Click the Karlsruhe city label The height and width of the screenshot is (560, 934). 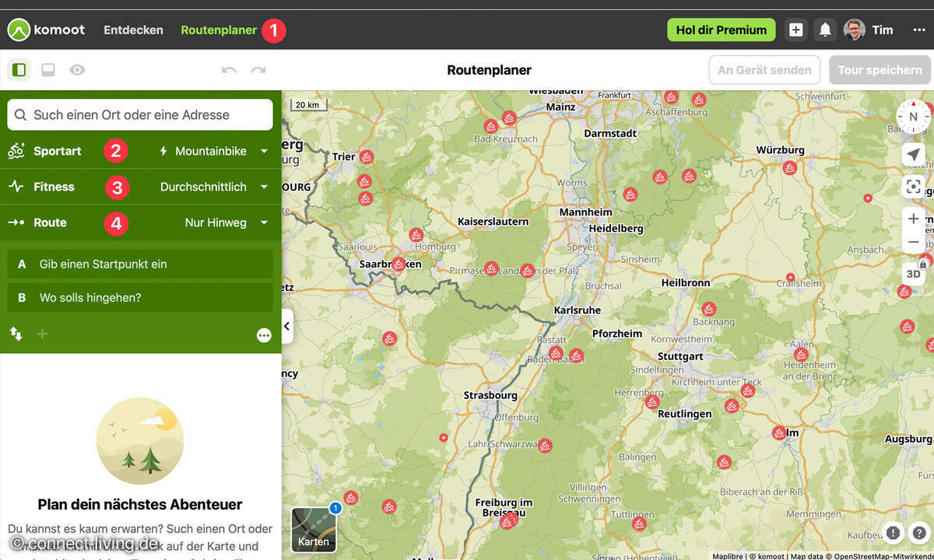tap(578, 310)
